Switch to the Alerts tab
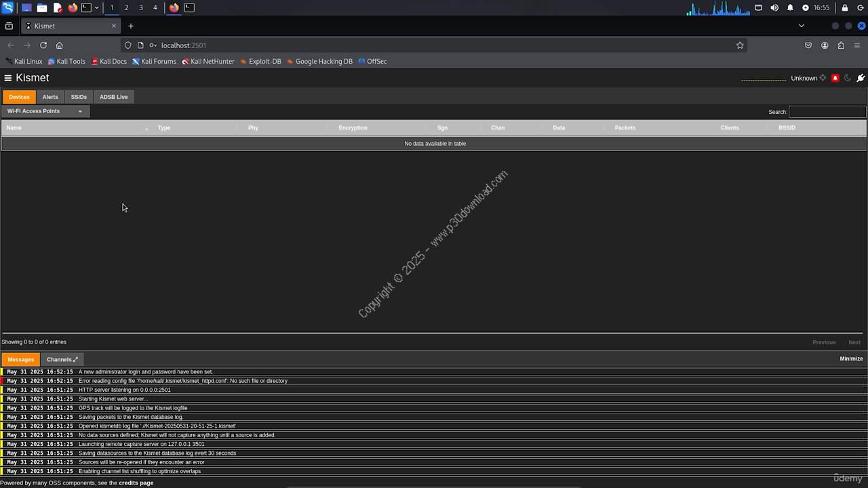This screenshot has width=868, height=488. (50, 97)
